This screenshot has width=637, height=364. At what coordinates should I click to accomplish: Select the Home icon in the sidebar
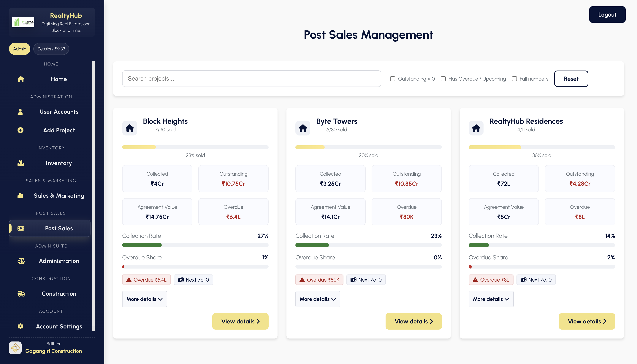(x=21, y=79)
